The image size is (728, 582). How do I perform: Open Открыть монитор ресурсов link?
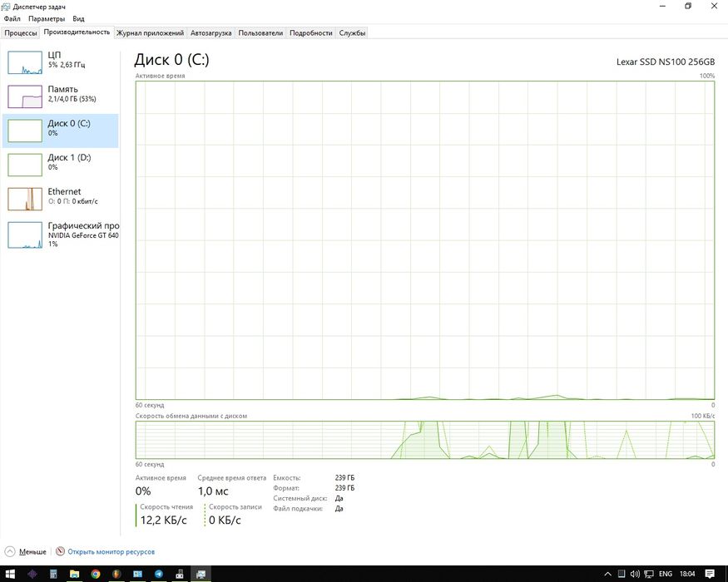pyautogui.click(x=111, y=552)
